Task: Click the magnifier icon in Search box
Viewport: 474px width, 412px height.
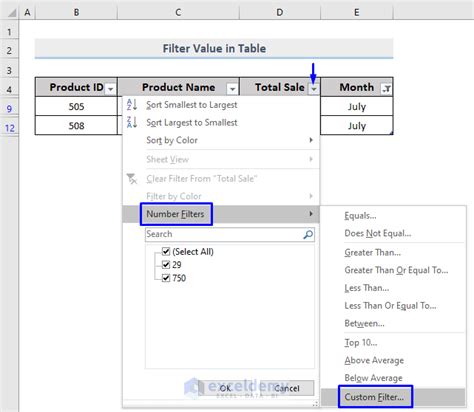Action: [308, 234]
